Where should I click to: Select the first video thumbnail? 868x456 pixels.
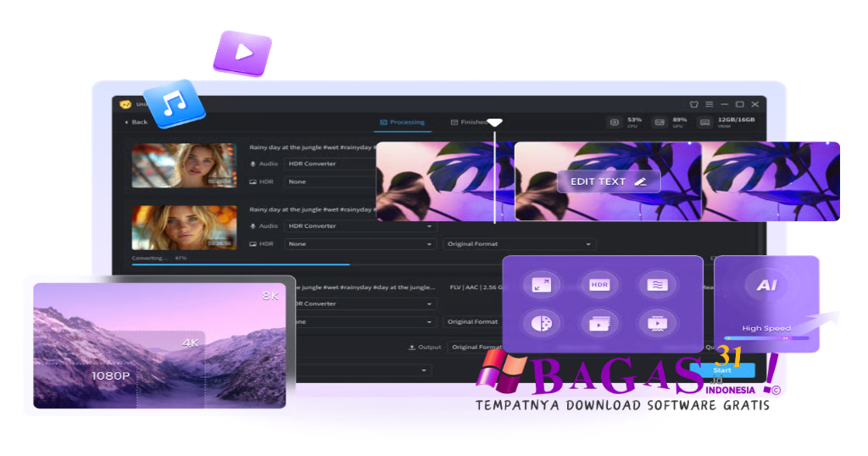(184, 165)
